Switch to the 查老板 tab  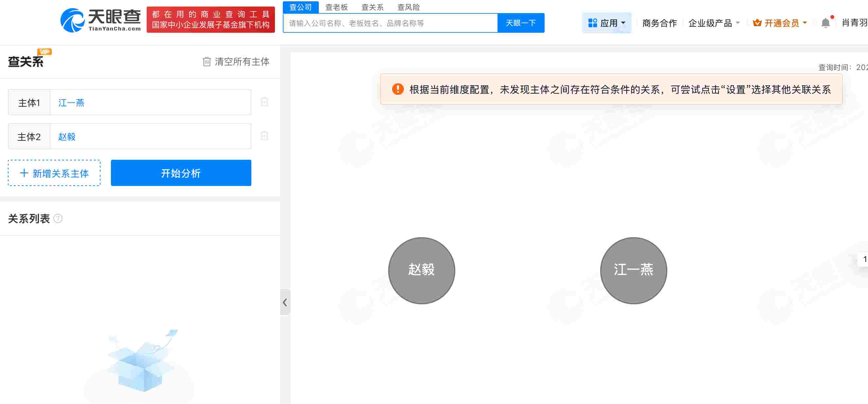pos(336,7)
